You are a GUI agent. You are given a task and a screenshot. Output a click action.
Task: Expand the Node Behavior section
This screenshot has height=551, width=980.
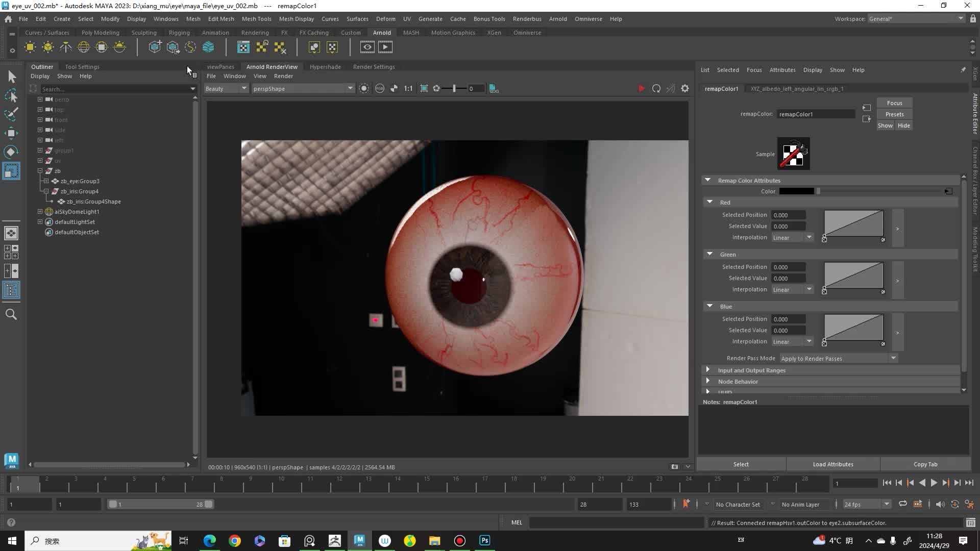(x=707, y=381)
